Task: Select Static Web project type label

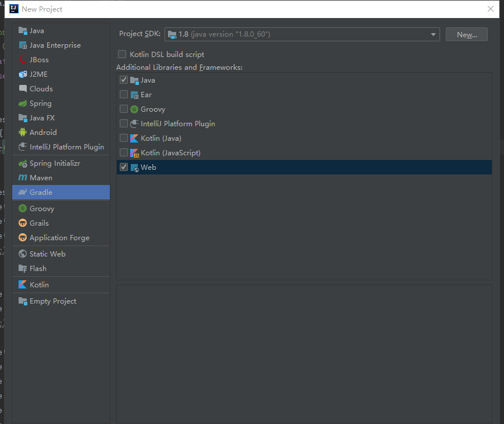Action: (48, 254)
